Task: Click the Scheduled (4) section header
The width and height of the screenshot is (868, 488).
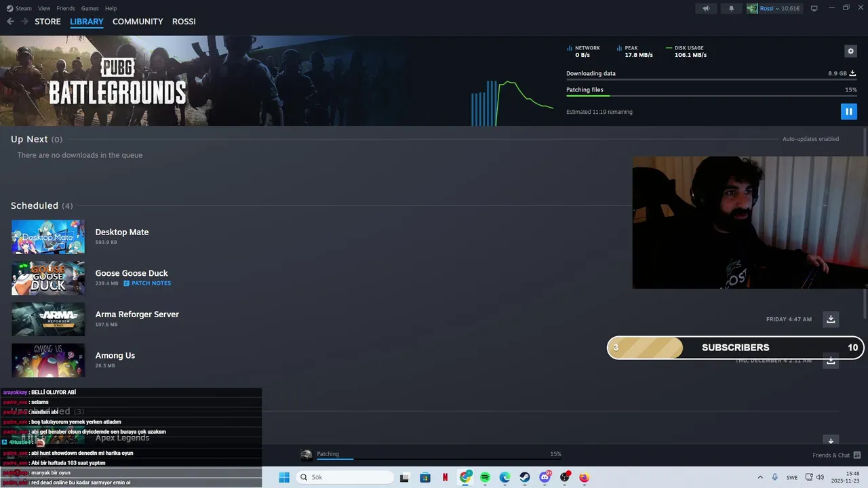Action: tap(41, 205)
